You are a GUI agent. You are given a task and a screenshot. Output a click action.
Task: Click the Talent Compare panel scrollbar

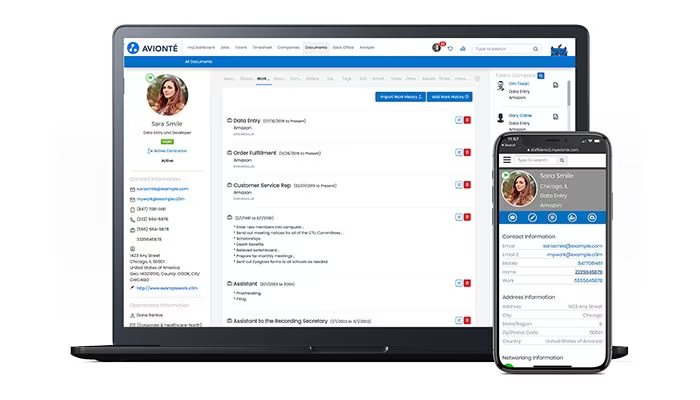pyautogui.click(x=569, y=93)
